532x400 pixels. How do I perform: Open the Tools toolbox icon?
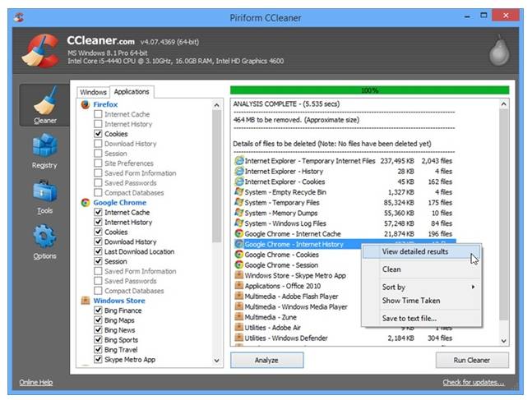tap(44, 191)
